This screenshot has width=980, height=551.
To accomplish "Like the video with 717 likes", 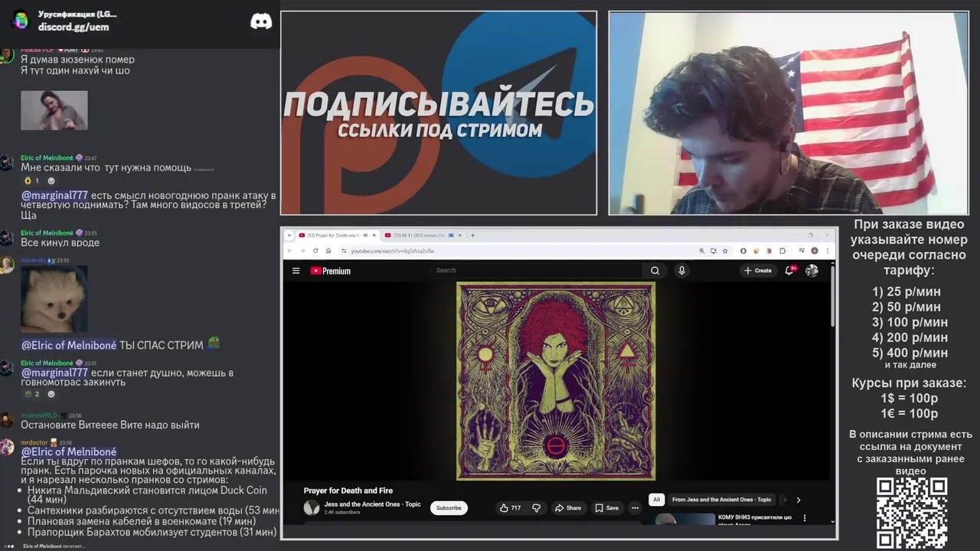I will 510,507.
